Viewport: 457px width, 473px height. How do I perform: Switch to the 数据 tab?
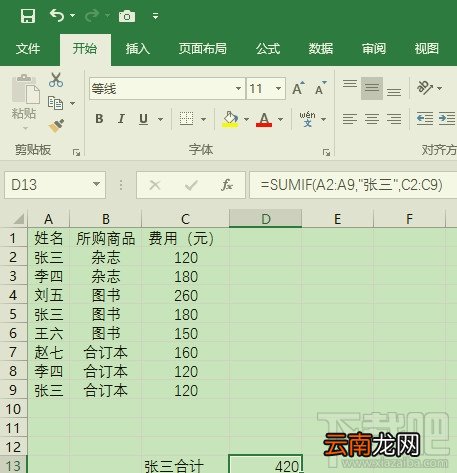click(x=321, y=49)
